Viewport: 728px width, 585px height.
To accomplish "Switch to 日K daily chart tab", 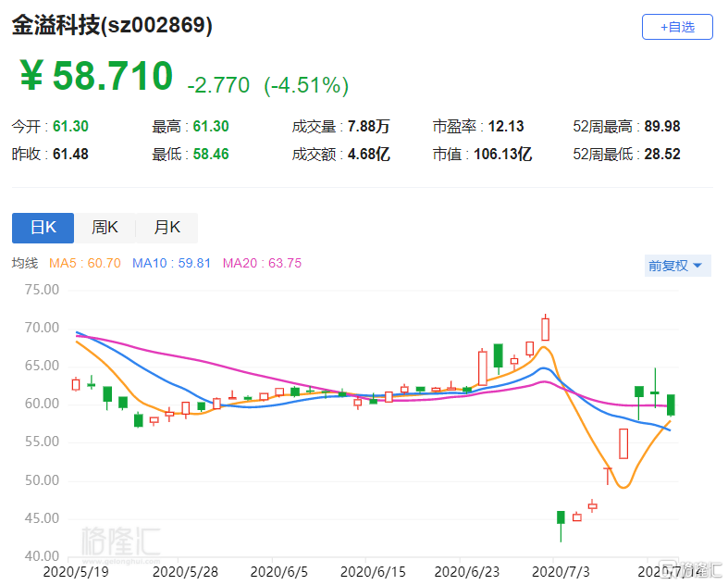I will point(43,228).
